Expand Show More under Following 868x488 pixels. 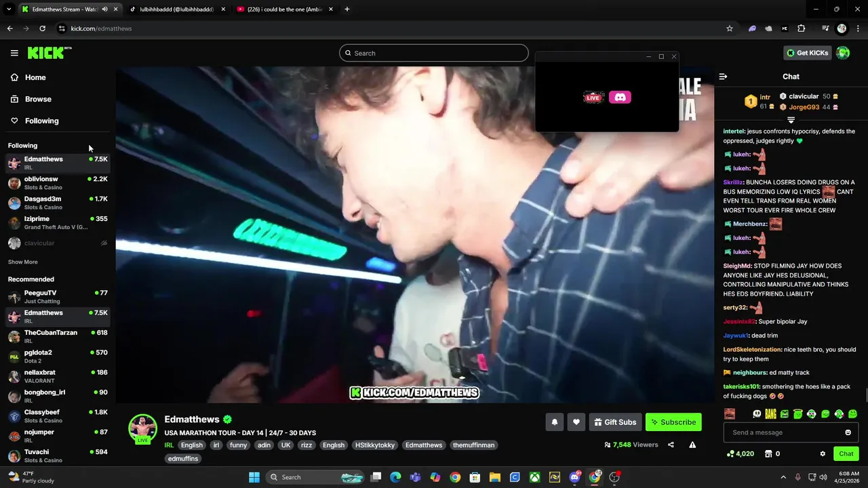[23, 262]
